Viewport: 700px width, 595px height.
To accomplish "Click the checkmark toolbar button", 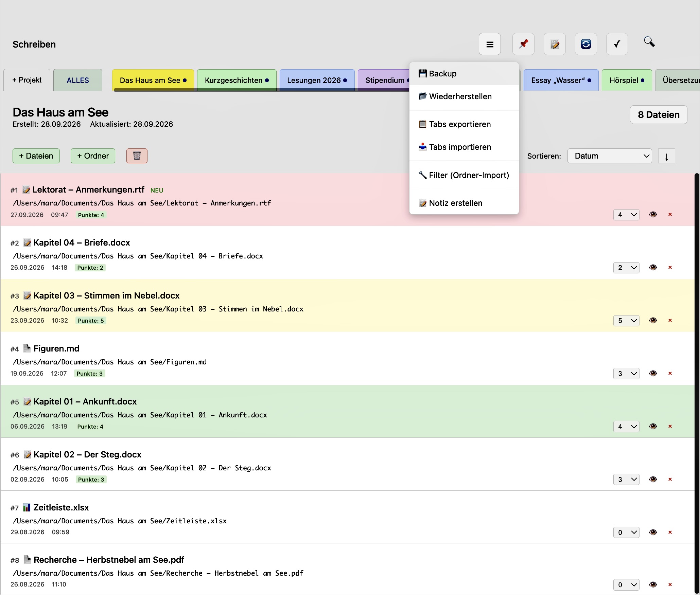I will (617, 44).
